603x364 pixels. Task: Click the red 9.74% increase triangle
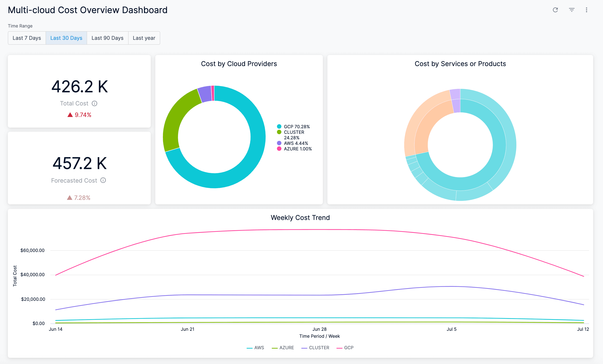(70, 115)
